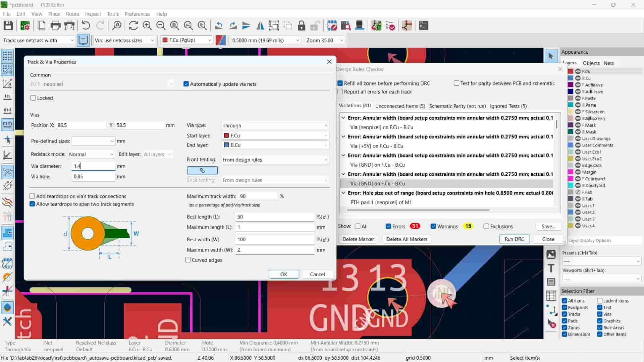The width and height of the screenshot is (644, 362).
Task: Toggle the Curved edges checkbox
Action: click(x=188, y=260)
